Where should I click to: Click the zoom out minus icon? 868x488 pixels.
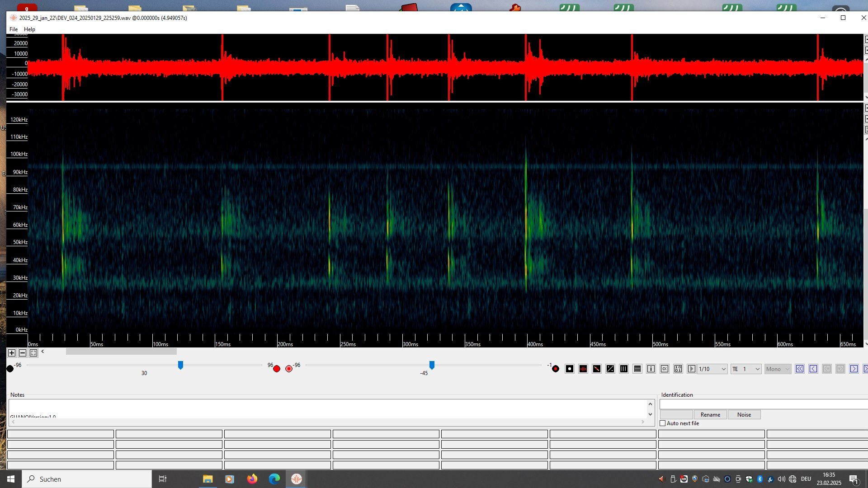(23, 353)
